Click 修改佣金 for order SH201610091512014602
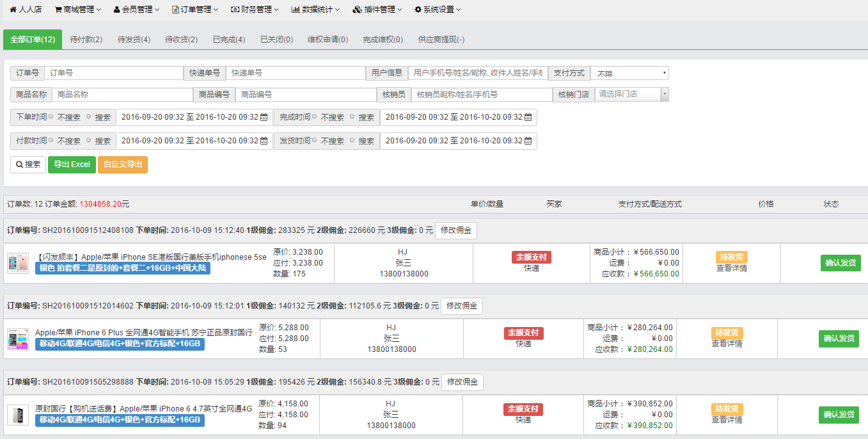 coord(462,306)
